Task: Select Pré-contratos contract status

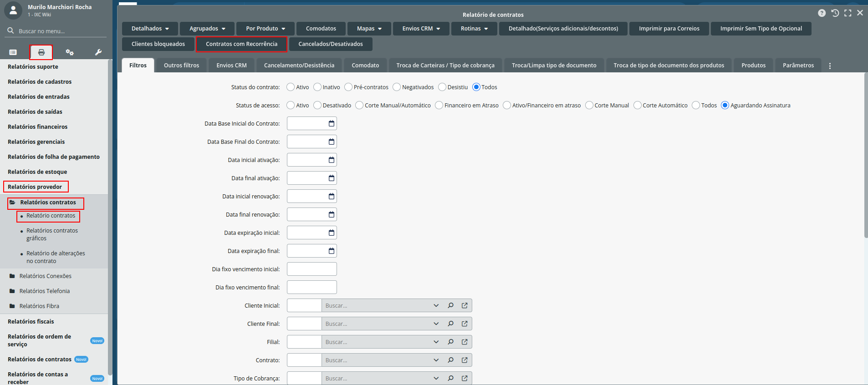Action: (x=348, y=87)
